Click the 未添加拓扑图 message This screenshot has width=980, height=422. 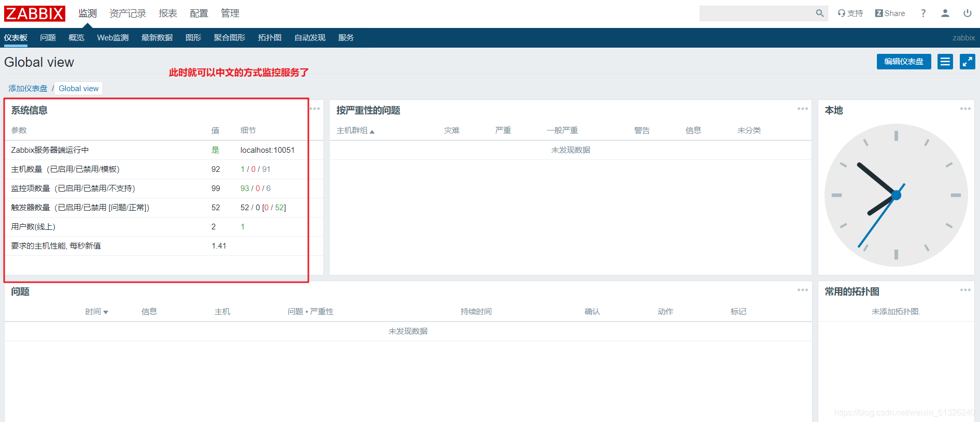[896, 312]
